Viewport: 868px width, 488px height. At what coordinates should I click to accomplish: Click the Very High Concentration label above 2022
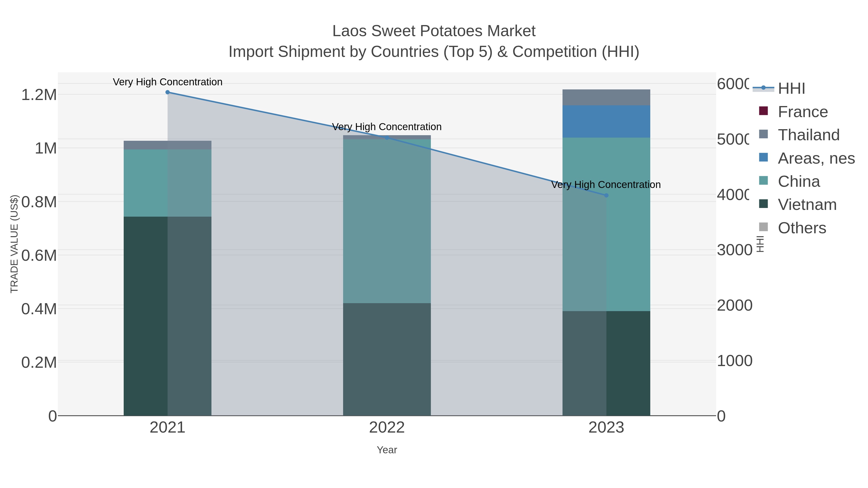387,127
